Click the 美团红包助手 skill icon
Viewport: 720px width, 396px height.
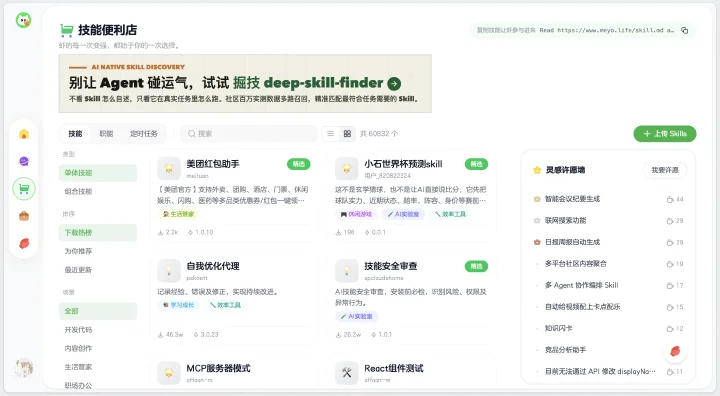click(x=169, y=169)
